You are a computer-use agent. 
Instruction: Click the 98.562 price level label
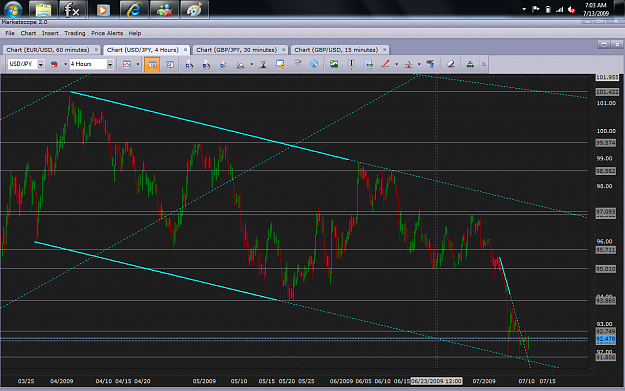(x=605, y=171)
